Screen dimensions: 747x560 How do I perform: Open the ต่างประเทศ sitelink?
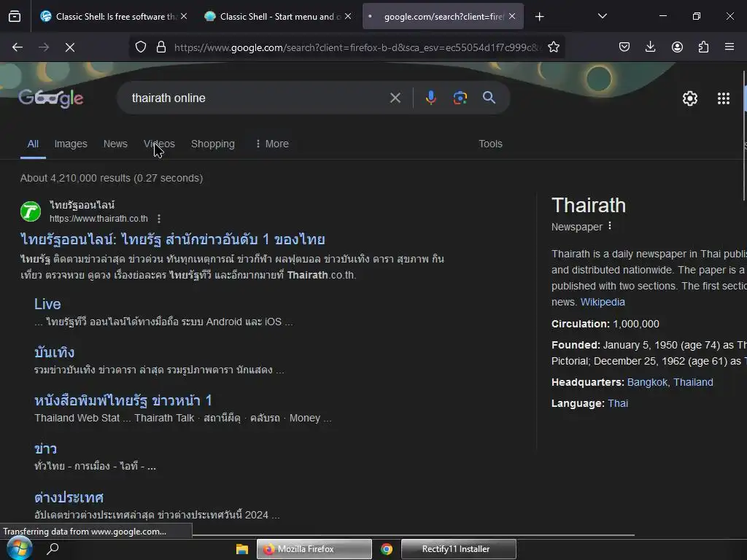coord(69,497)
